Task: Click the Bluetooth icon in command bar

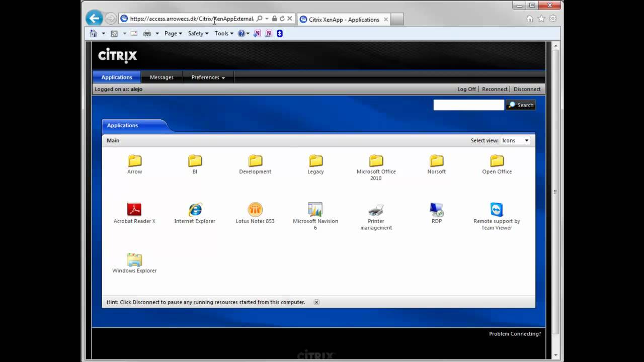Action: tap(280, 34)
